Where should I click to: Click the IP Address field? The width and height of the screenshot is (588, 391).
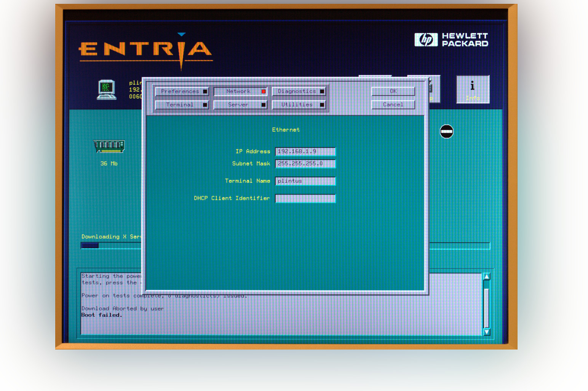click(x=305, y=151)
